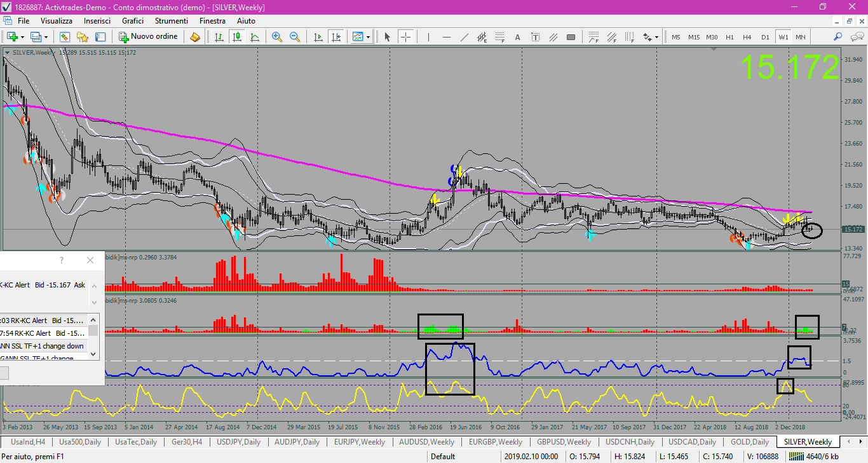Image resolution: width=868 pixels, height=463 pixels.
Task: Open the Strumenti menu
Action: tap(172, 21)
